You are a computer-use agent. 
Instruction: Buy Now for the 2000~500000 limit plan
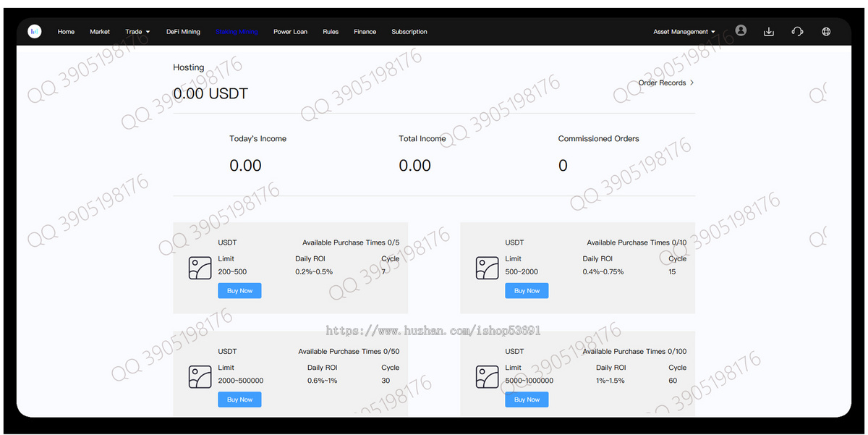(x=239, y=399)
